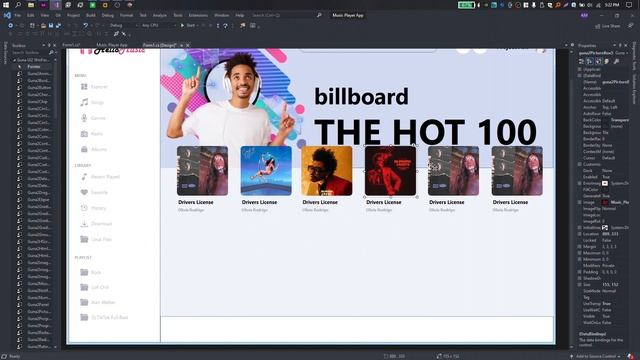Viewport: 640px width, 360px height.
Task: Click the Undo toolbar icon
Action: [86, 25]
